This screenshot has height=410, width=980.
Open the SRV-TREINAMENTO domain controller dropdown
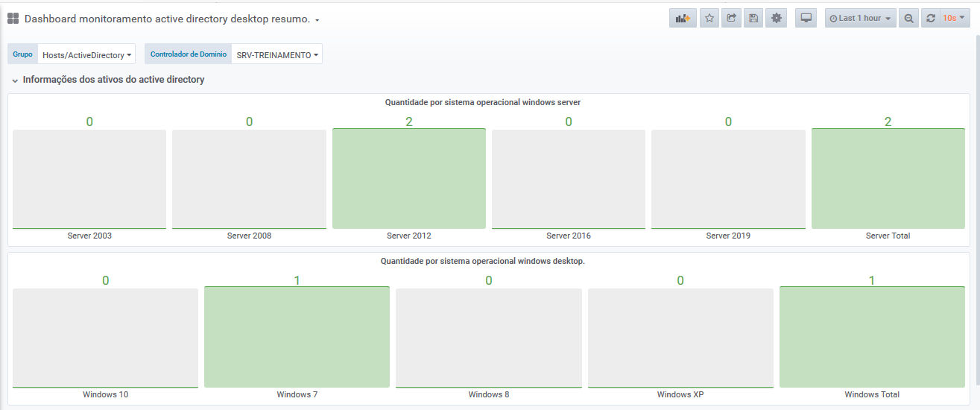tap(277, 54)
